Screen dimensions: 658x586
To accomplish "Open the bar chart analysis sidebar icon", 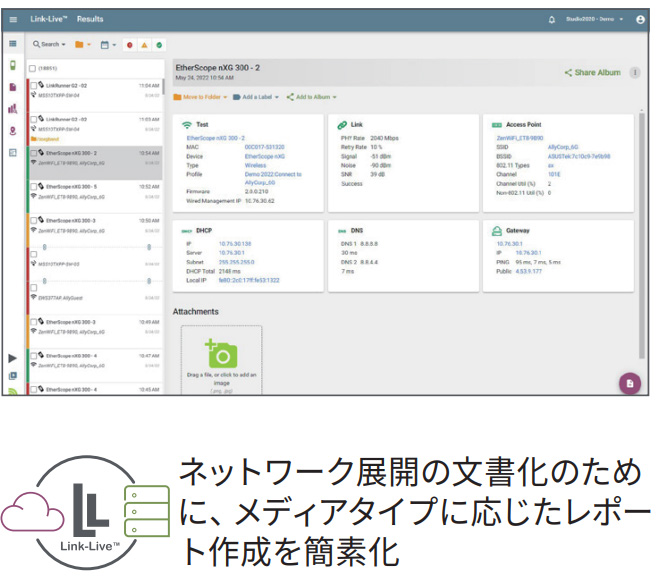I will coord(13,109).
